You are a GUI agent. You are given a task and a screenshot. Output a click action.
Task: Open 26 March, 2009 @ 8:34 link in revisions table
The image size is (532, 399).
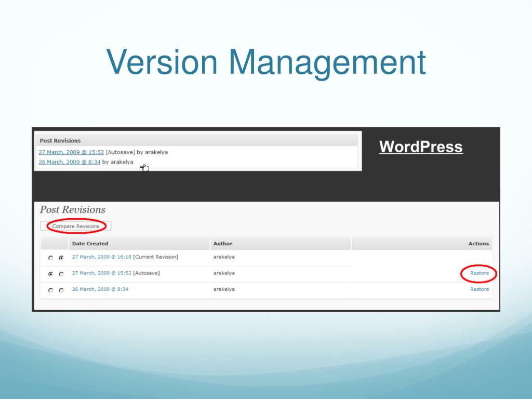(100, 289)
